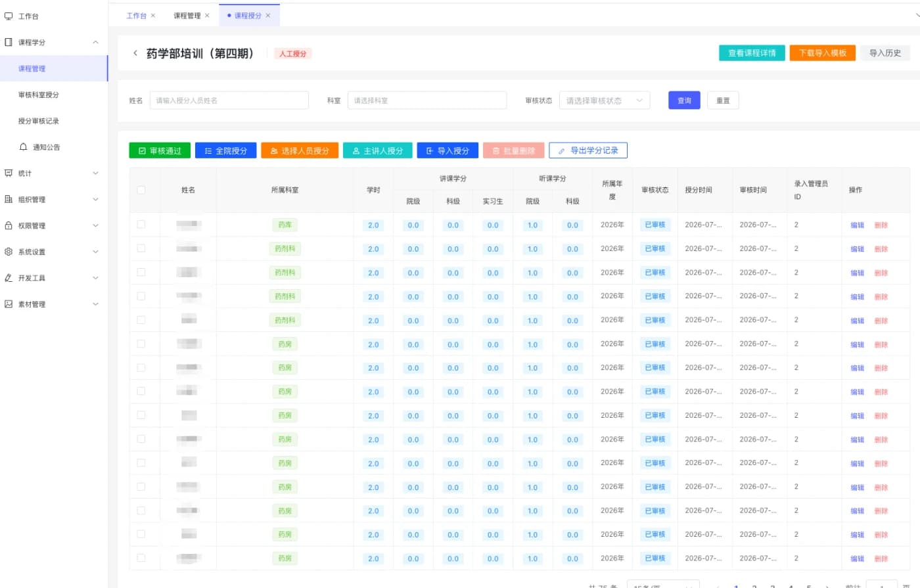The height and width of the screenshot is (588, 920).
Task: Switch to the 课程管理 tab
Action: (x=187, y=16)
